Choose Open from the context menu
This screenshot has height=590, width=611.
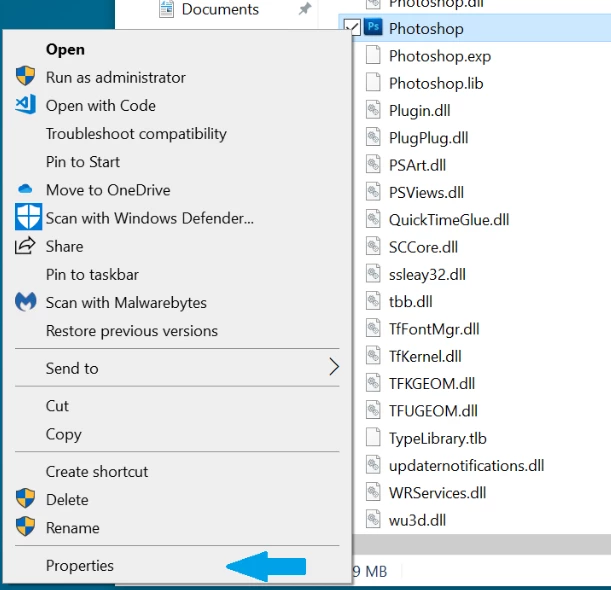(65, 49)
